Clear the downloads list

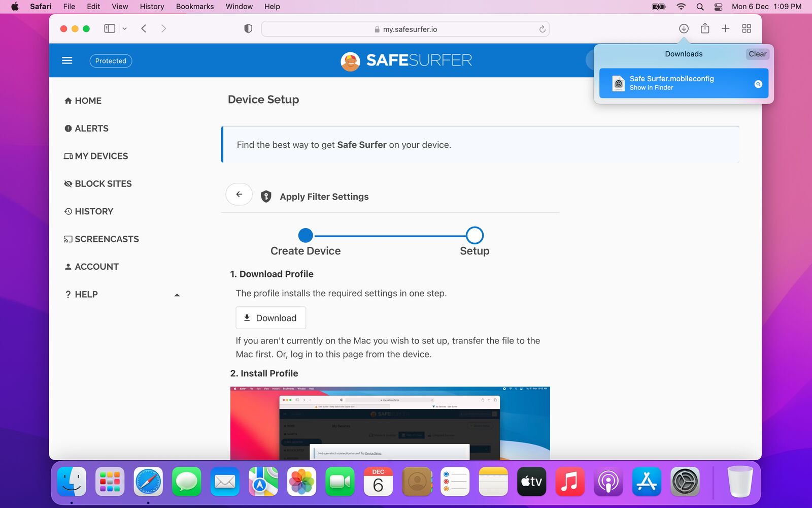(x=758, y=54)
